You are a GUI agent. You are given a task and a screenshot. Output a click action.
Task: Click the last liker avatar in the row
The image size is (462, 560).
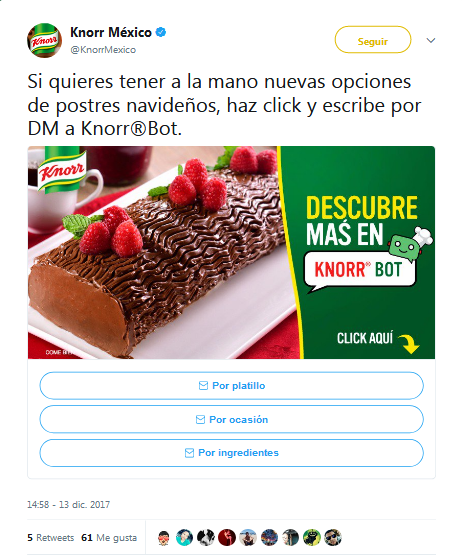click(x=333, y=538)
